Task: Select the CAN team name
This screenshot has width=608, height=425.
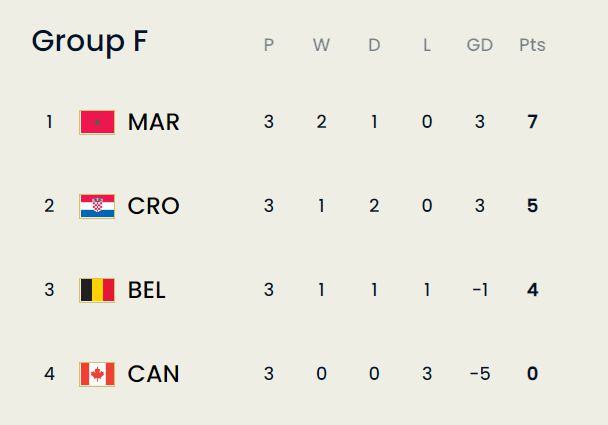Action: 153,374
